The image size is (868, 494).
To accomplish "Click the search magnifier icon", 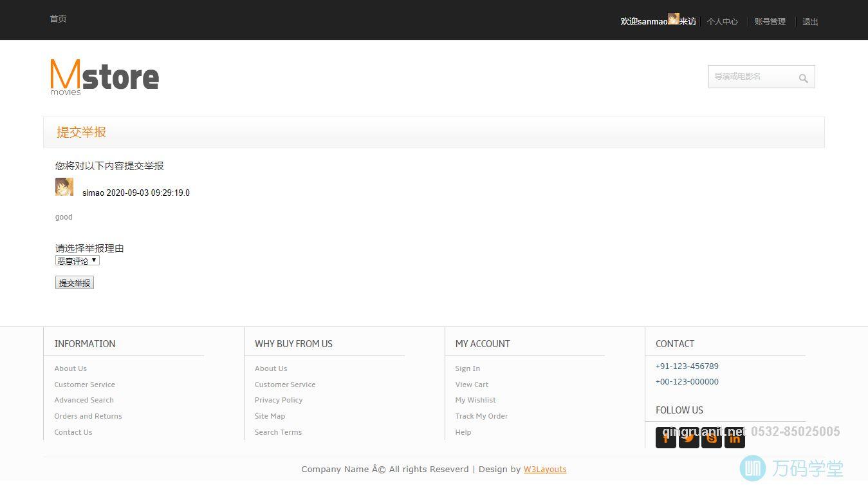I will pos(803,78).
